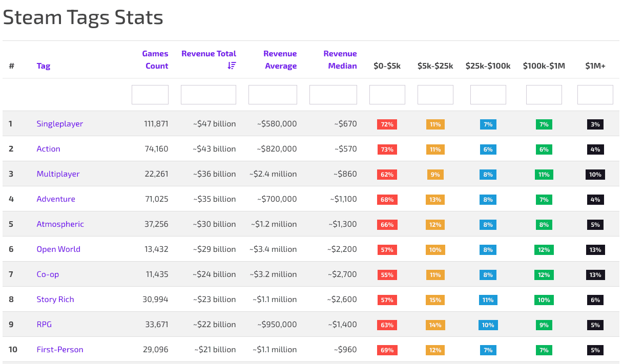Focus the $0-$5k filter input
This screenshot has width=623, height=364.
(387, 95)
